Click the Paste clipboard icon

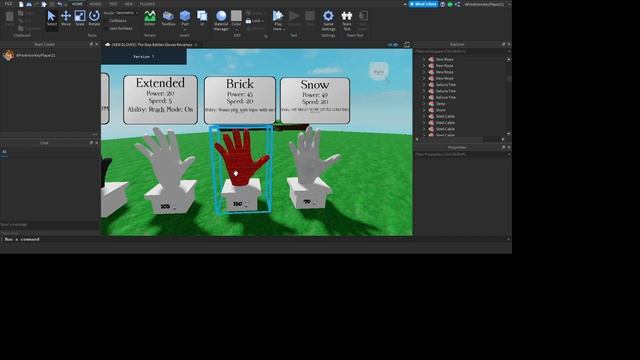point(10,19)
